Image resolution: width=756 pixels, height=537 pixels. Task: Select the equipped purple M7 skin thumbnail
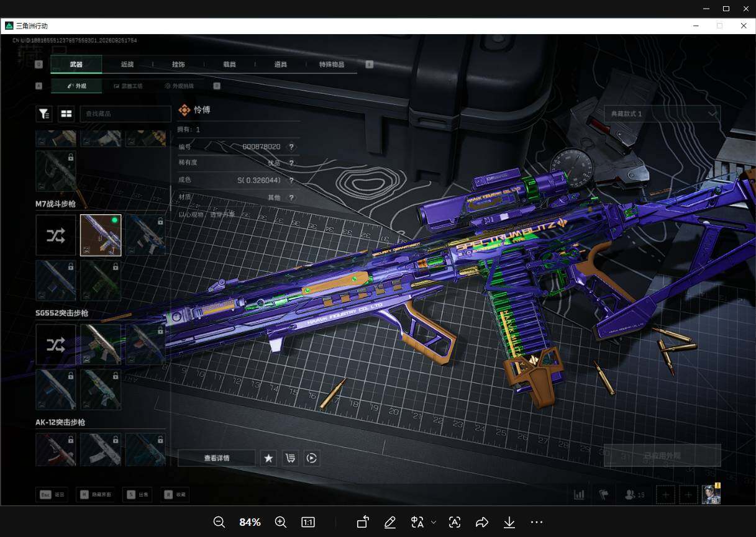click(x=101, y=235)
